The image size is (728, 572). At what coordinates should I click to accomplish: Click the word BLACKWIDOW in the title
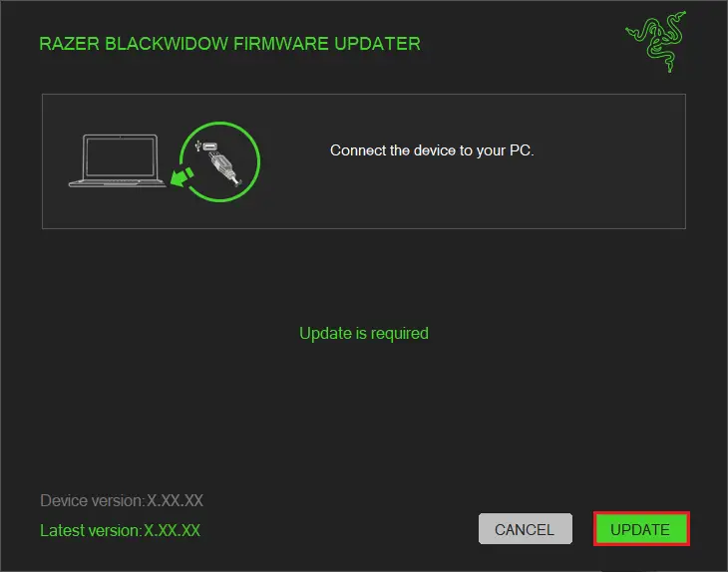[x=167, y=44]
